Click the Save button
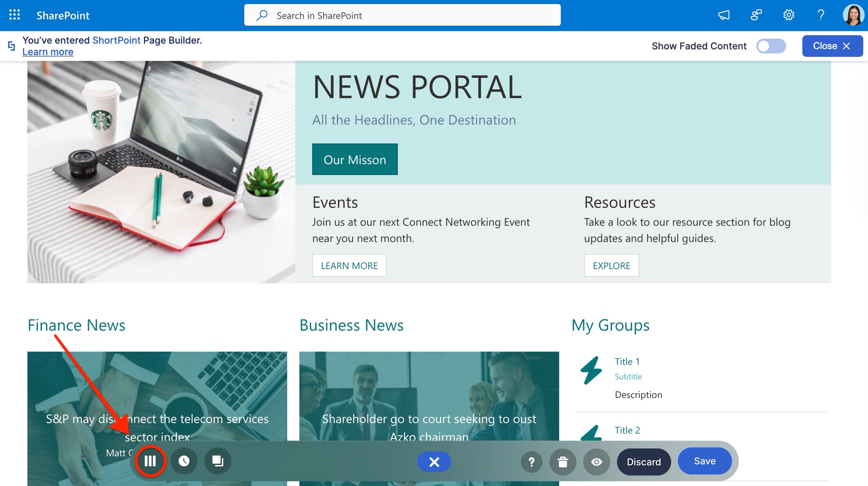Image resolution: width=868 pixels, height=486 pixels. click(x=705, y=461)
